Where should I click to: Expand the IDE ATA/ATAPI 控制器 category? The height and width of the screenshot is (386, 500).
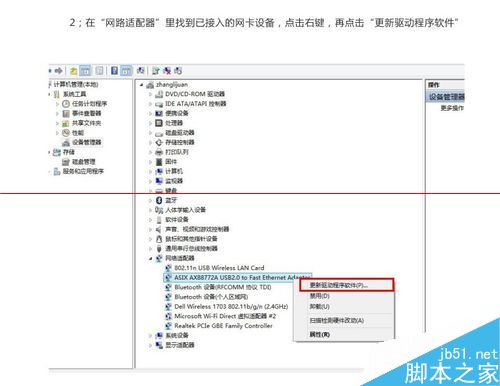(150, 104)
